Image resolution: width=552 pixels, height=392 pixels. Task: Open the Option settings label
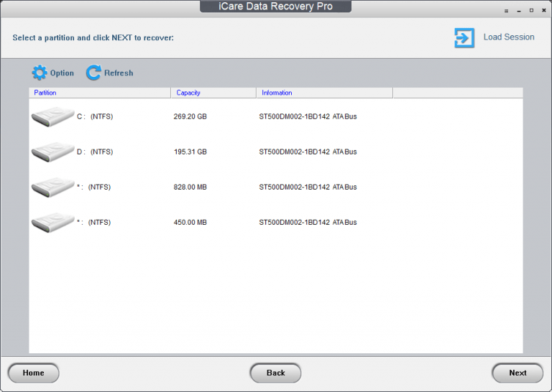coord(62,73)
